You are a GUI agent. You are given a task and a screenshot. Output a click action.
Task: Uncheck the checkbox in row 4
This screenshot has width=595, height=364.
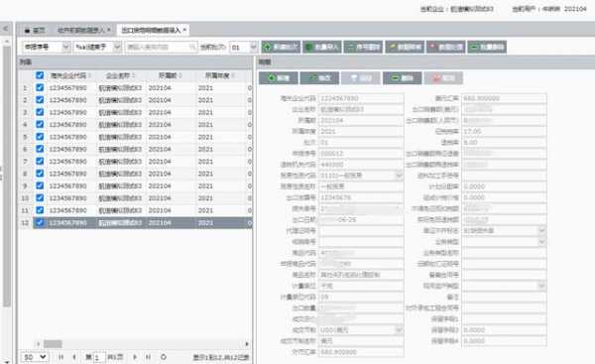click(x=40, y=125)
